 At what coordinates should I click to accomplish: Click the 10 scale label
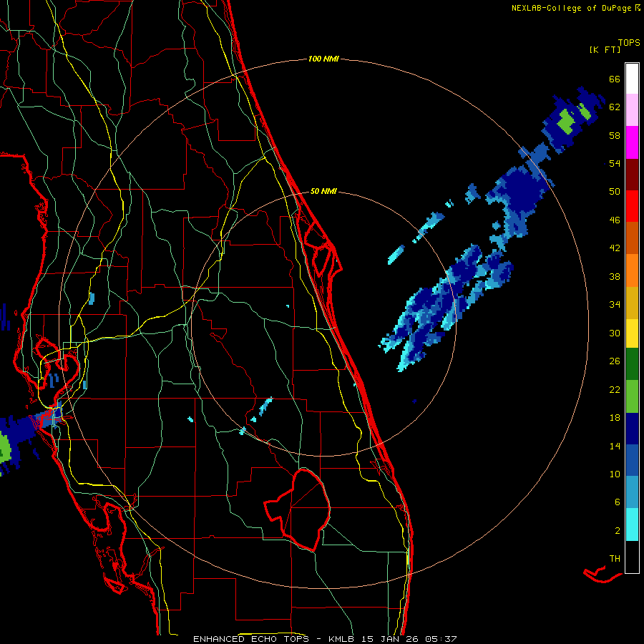[x=615, y=474]
